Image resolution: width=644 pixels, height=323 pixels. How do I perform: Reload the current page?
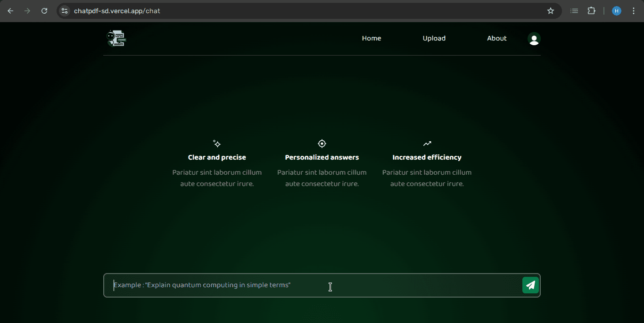[44, 11]
